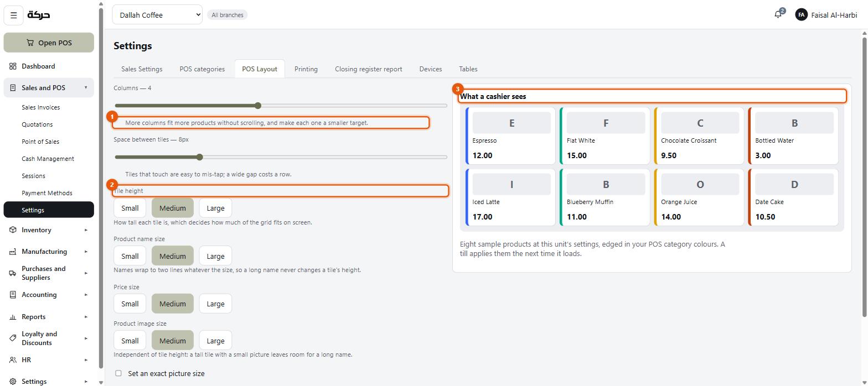
Task: Click the Sales and POS Settings item
Action: 49,210
